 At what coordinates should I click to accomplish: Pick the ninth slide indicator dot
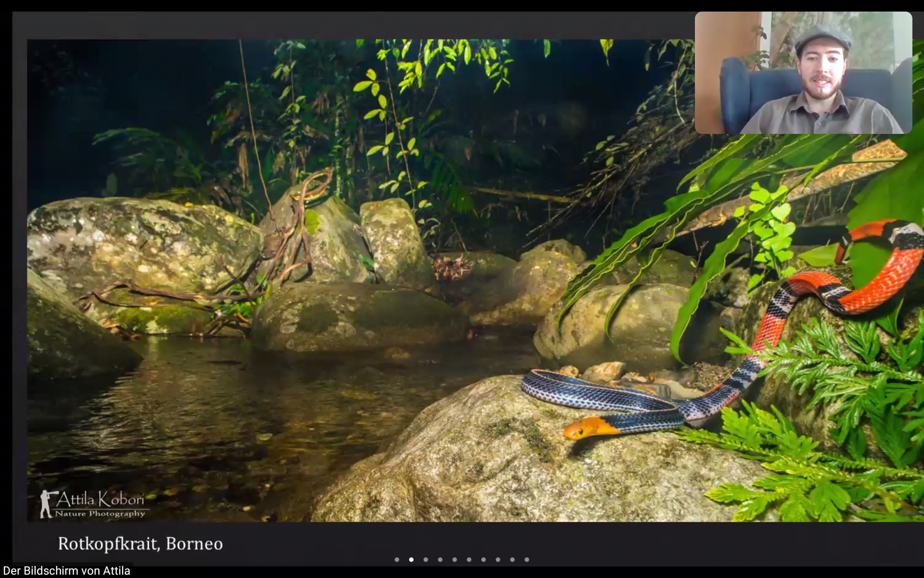(x=513, y=560)
